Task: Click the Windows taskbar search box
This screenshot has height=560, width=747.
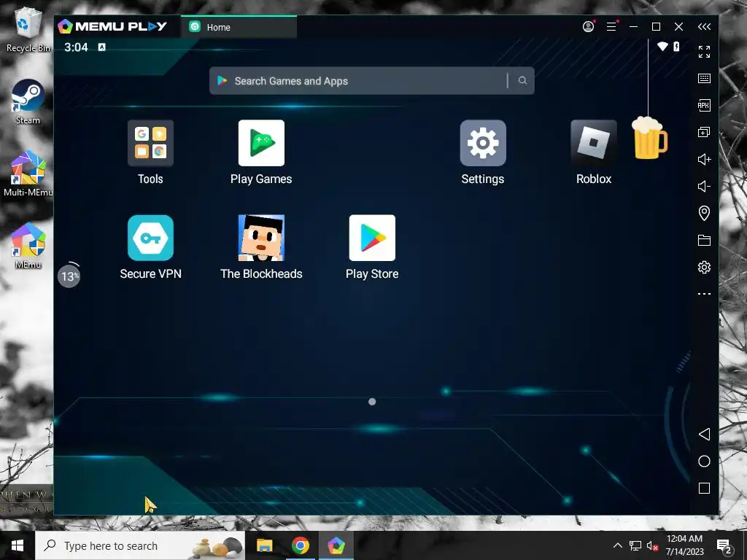Action: 140,545
